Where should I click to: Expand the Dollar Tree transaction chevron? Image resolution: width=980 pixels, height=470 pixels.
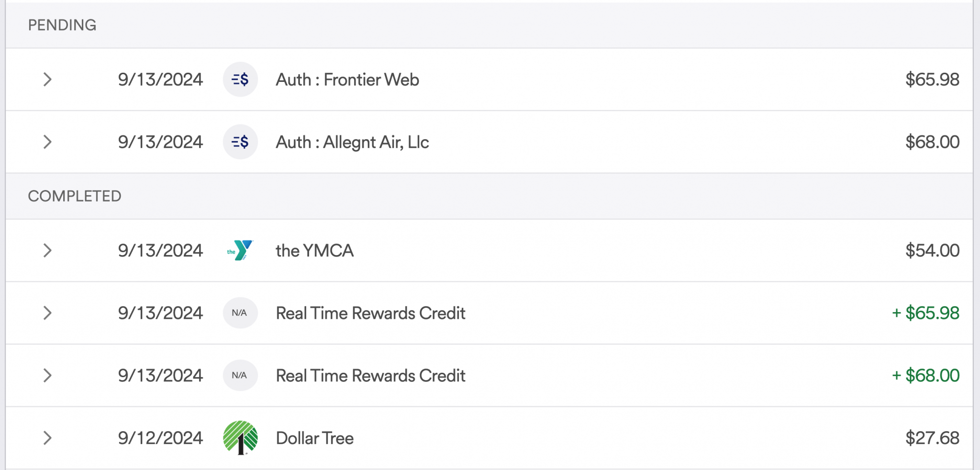coord(47,437)
